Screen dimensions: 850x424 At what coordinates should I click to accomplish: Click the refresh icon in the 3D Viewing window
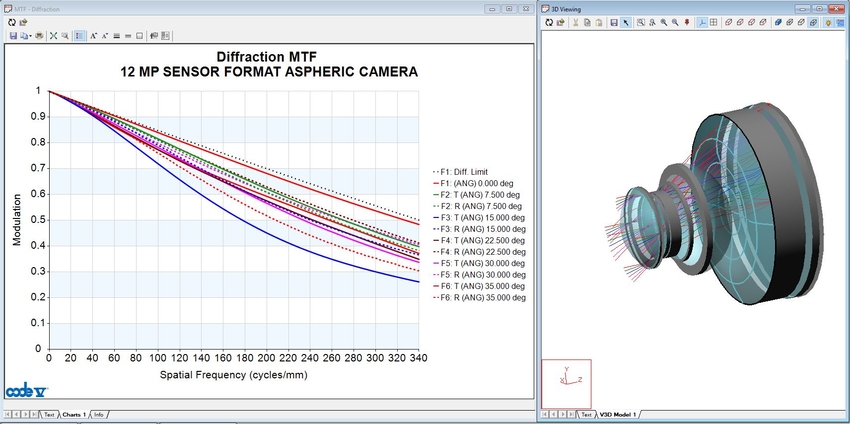(x=549, y=22)
